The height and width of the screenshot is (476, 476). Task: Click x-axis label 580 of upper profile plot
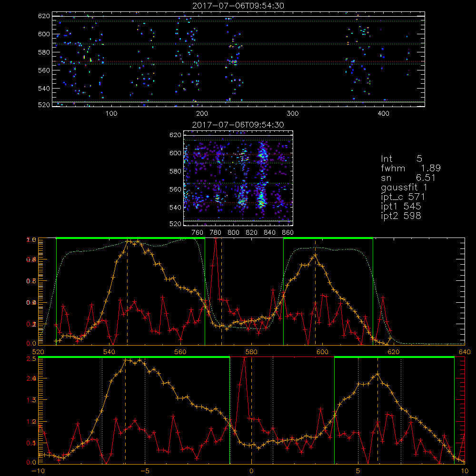tap(251, 352)
